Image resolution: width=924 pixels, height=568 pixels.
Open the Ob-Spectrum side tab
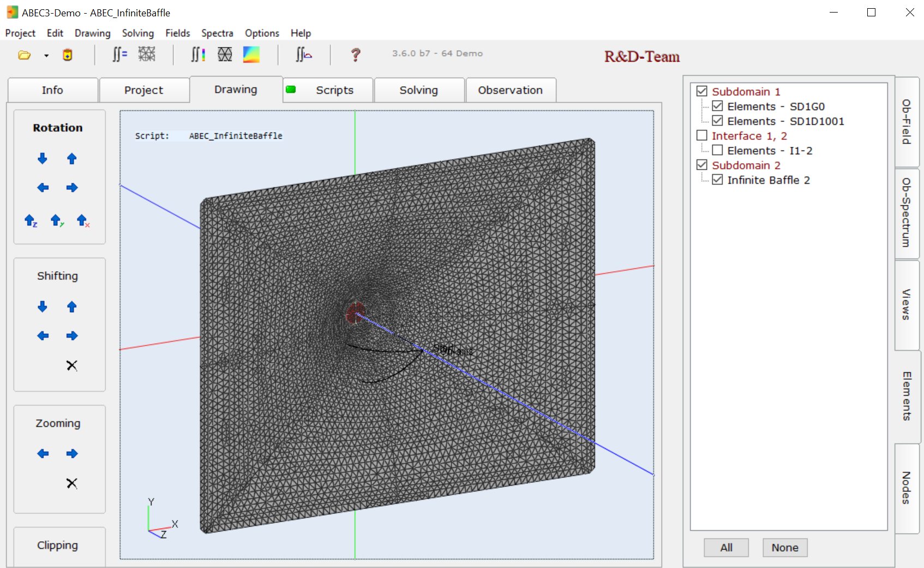coord(907,213)
